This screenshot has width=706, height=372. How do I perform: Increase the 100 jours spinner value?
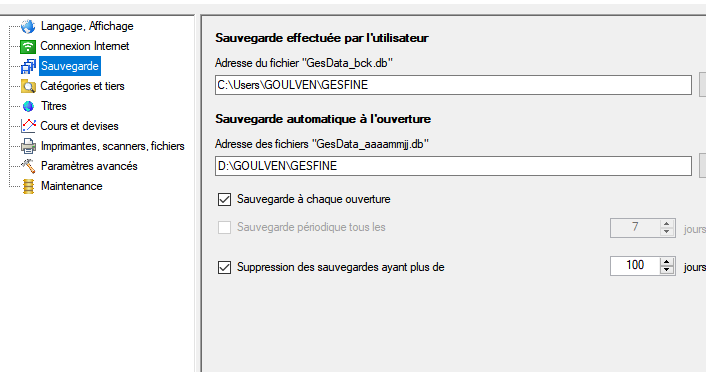(666, 262)
